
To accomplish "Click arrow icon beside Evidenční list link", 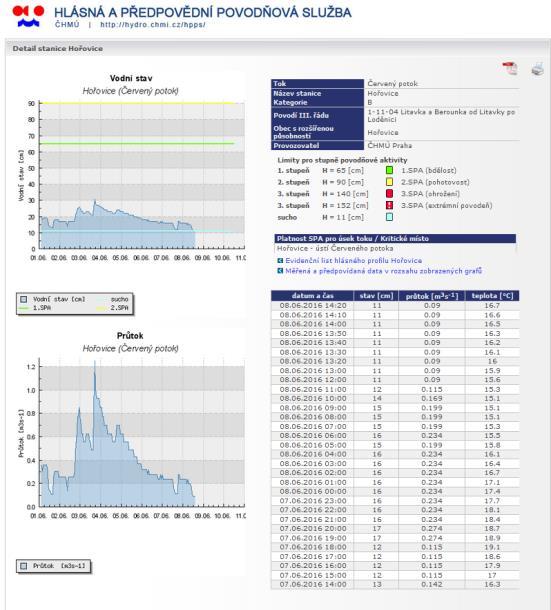I will pos(280,261).
